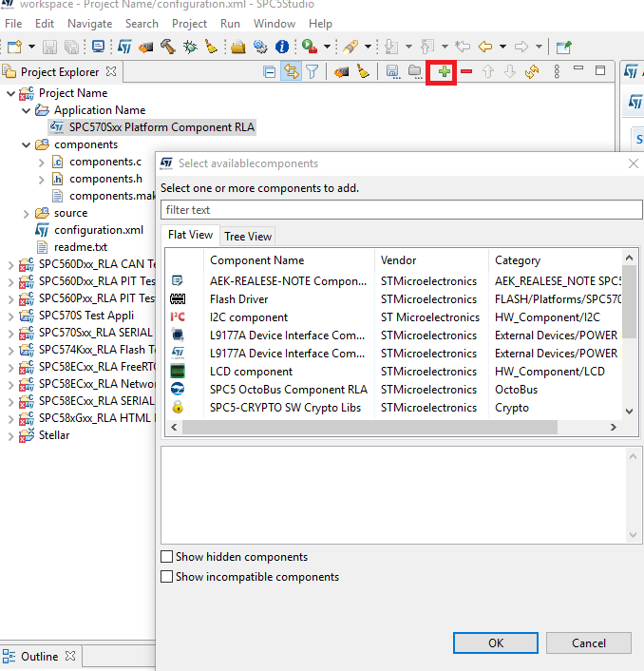
Task: Click the Run External Tools icon
Action: pos(309,47)
